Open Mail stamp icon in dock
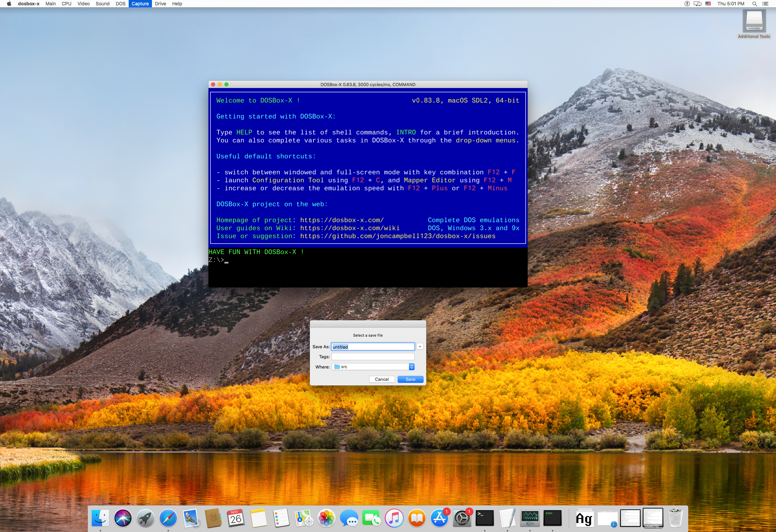776x532 pixels. coord(191,518)
